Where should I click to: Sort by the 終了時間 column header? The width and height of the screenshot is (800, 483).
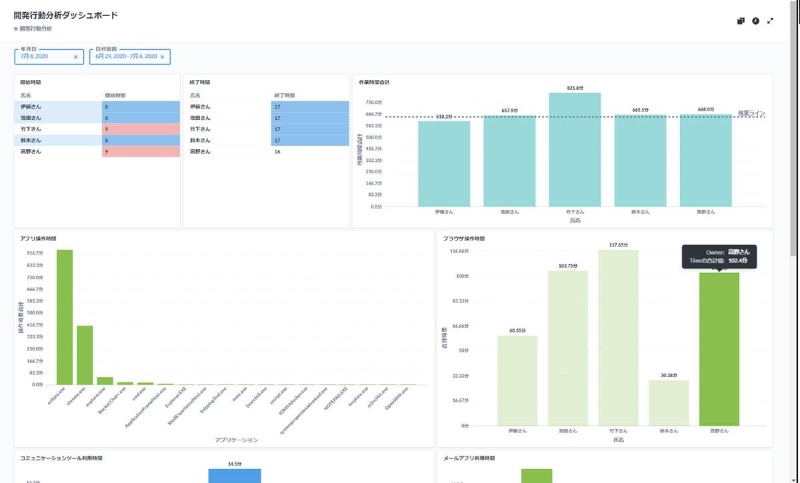point(283,95)
